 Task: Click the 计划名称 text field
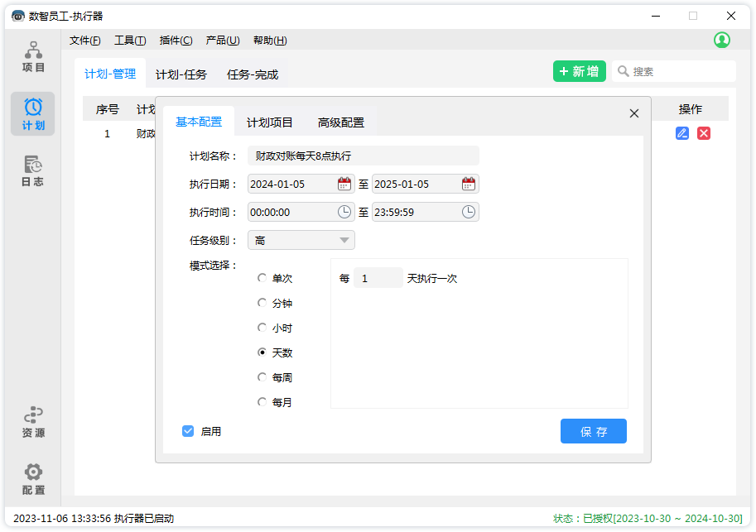[x=363, y=156]
